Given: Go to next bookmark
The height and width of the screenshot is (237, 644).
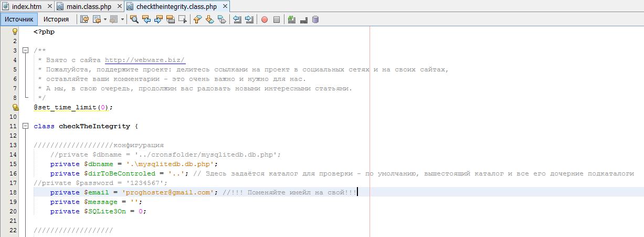Looking at the screenshot, I should pos(209,19).
